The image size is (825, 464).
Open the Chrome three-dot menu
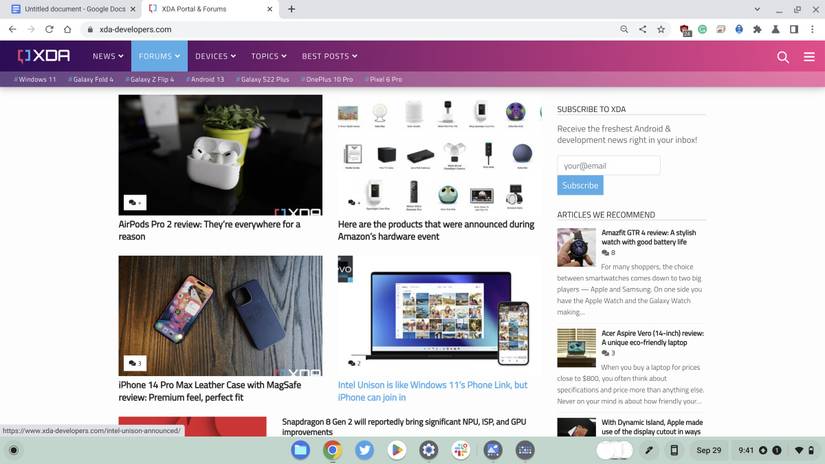(x=812, y=29)
